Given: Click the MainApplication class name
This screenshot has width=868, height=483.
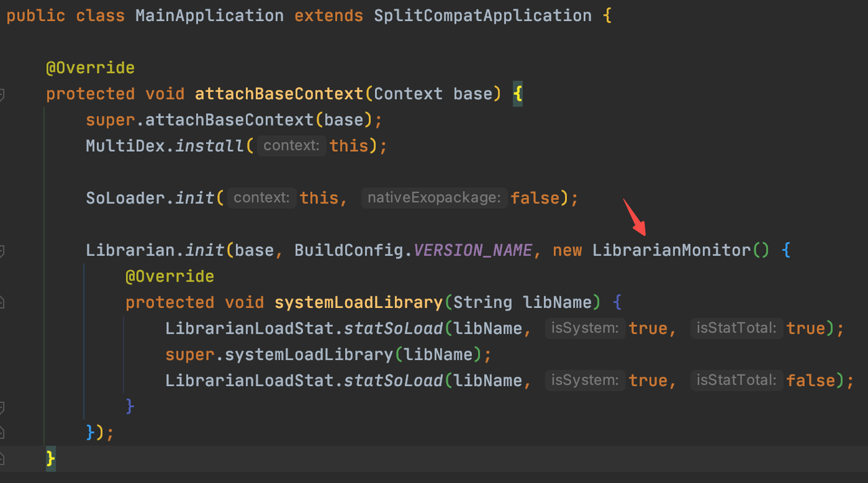Looking at the screenshot, I should (x=210, y=16).
